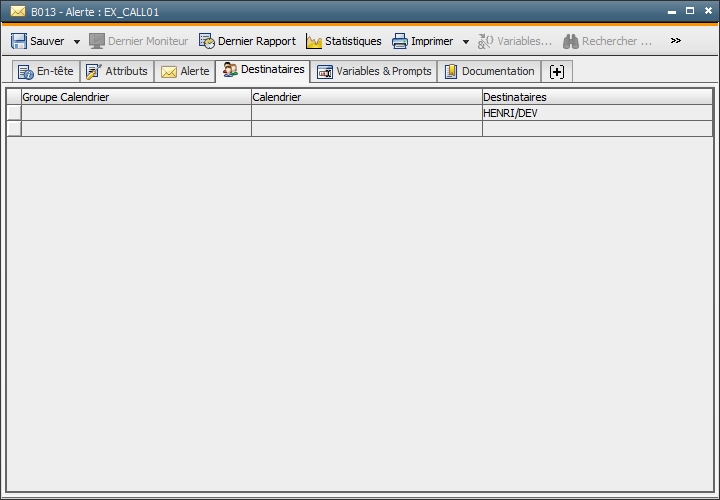
Task: Click the Destinataires column header
Action: [597, 97]
